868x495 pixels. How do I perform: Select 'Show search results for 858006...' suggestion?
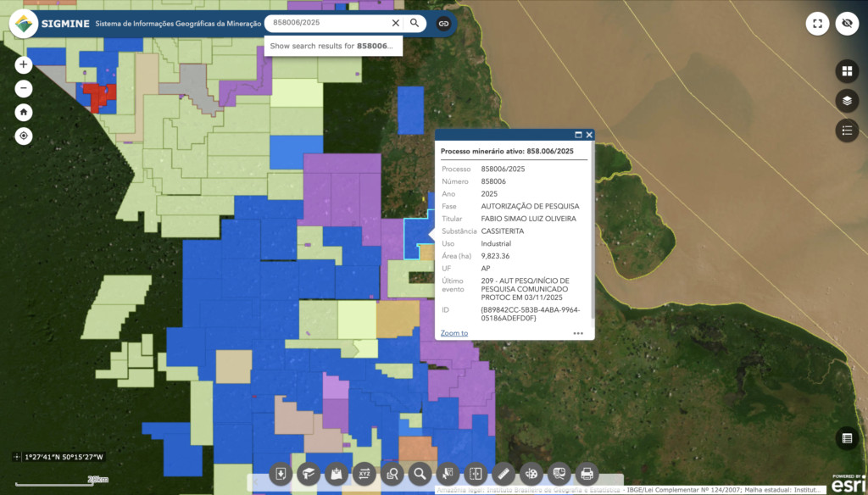332,46
